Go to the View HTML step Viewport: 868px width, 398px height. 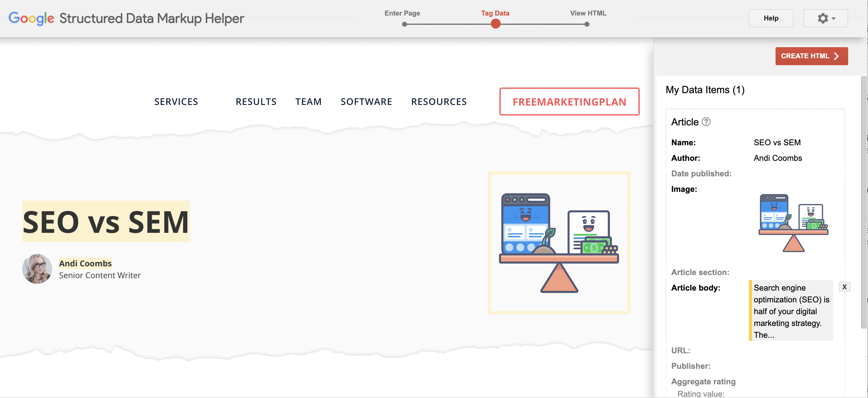(588, 13)
